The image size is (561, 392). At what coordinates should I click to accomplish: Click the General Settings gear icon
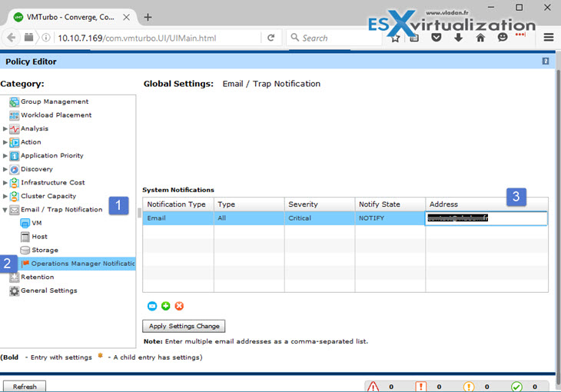[x=15, y=291]
